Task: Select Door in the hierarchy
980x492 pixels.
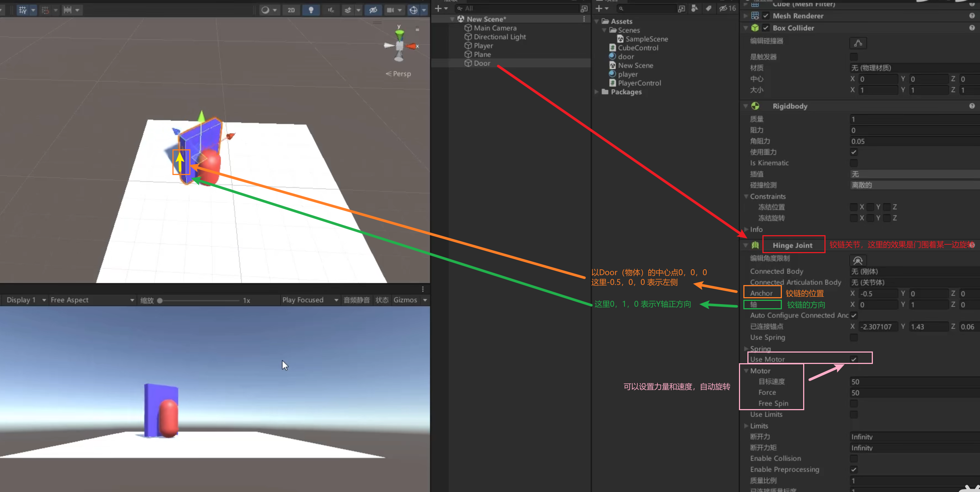Action: tap(482, 63)
